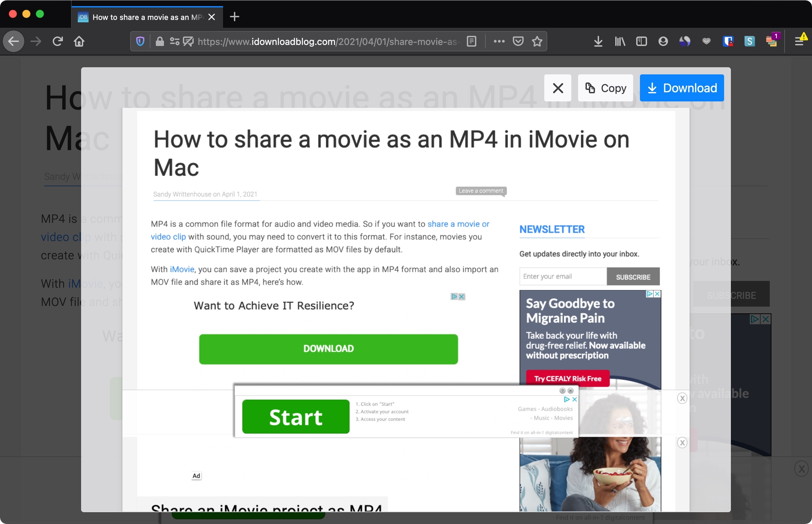The width and height of the screenshot is (812, 524).
Task: Click the forward navigation arrow
Action: click(x=36, y=42)
